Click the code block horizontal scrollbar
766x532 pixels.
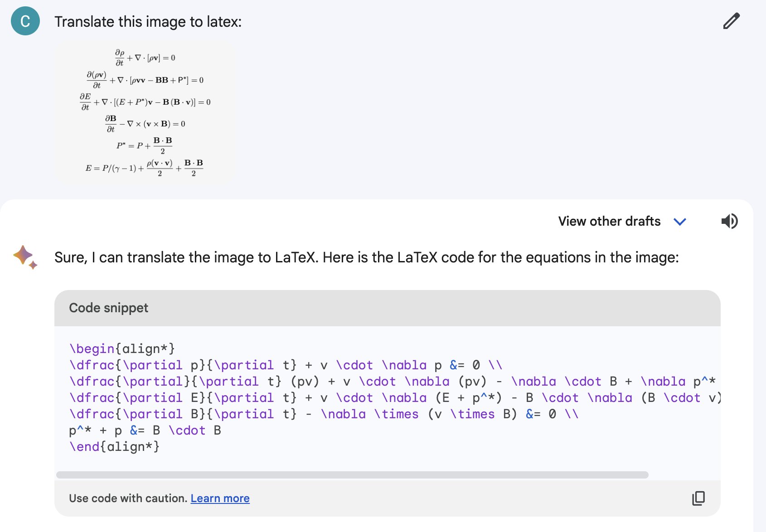tap(352, 475)
